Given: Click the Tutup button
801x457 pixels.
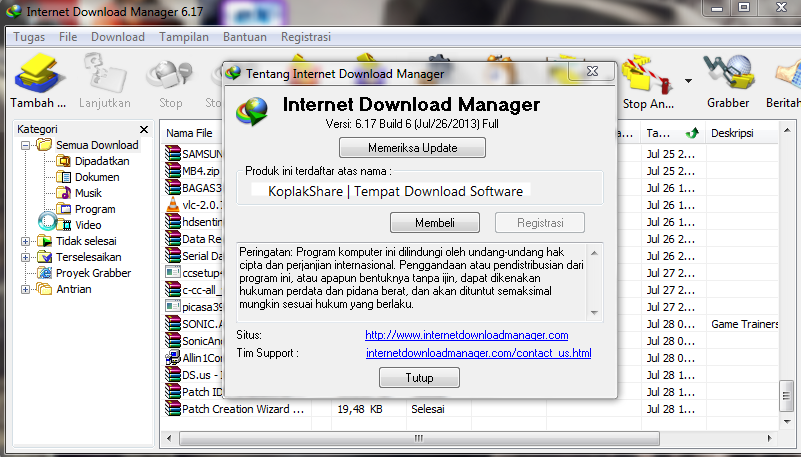Looking at the screenshot, I should pos(419,378).
